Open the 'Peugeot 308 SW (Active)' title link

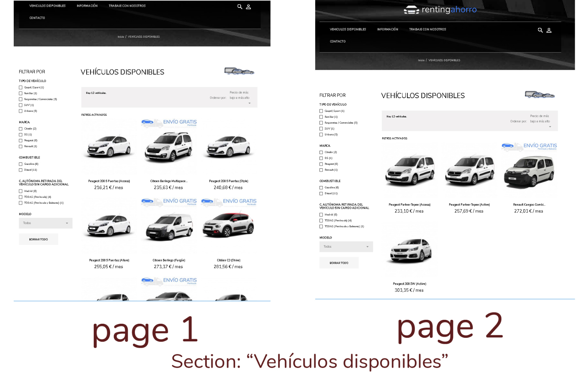(410, 284)
